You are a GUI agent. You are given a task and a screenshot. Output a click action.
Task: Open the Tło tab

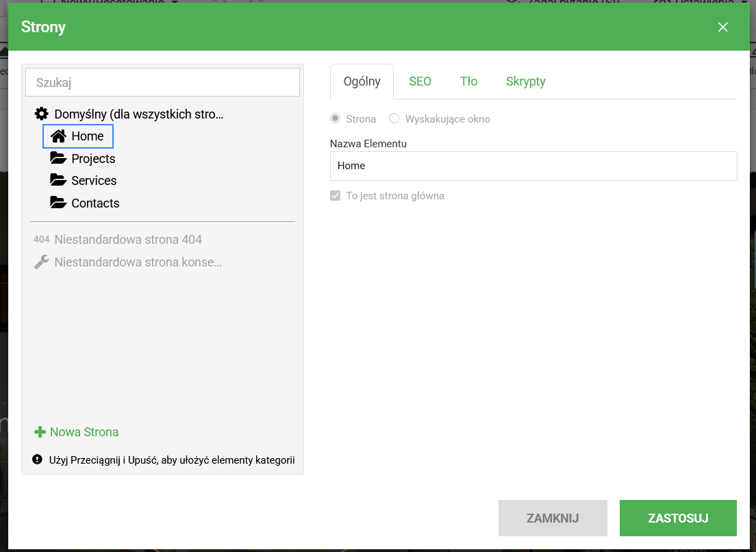(468, 81)
